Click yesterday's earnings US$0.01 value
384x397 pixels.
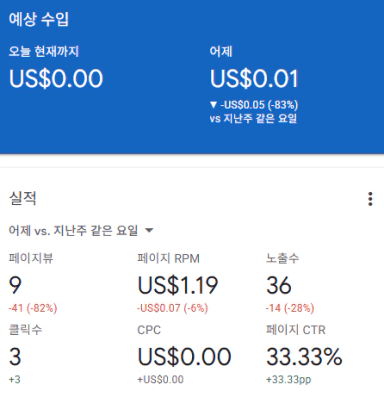(x=254, y=79)
